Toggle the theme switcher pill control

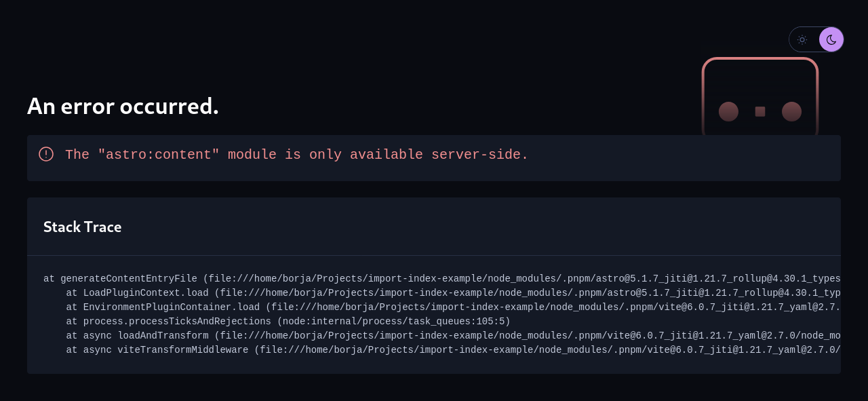[816, 39]
